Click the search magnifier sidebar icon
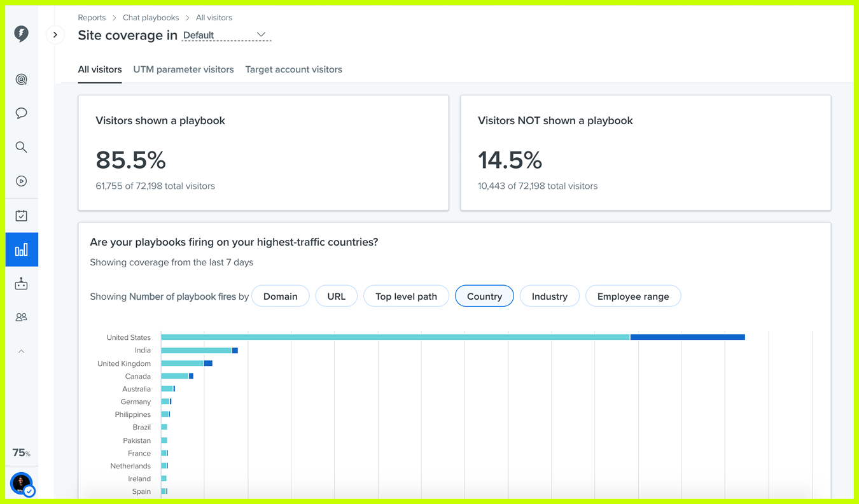This screenshot has height=504, width=859. click(21, 147)
